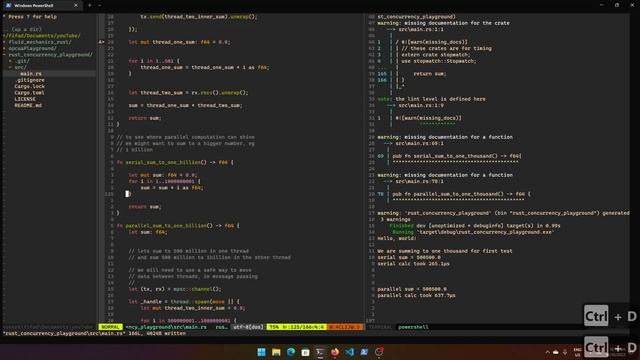Select the Windows PowerShell tab
Viewport: 640px width, 360px height.
(x=41, y=5)
